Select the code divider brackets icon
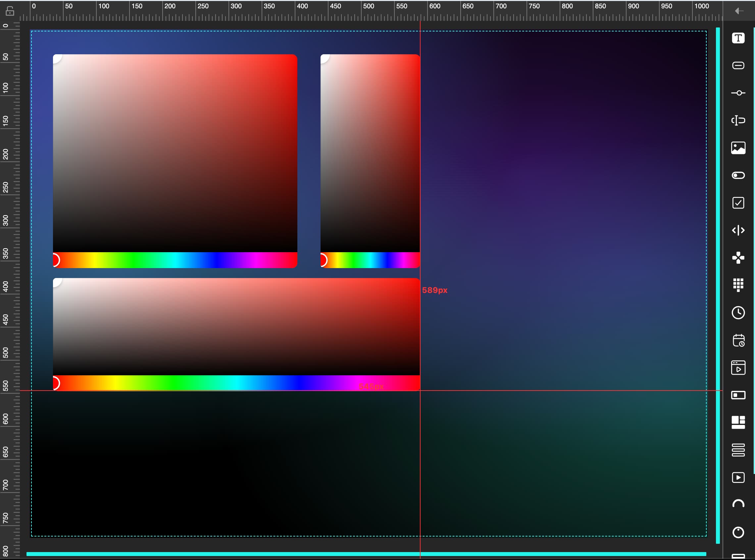This screenshot has height=560, width=755. (x=738, y=230)
